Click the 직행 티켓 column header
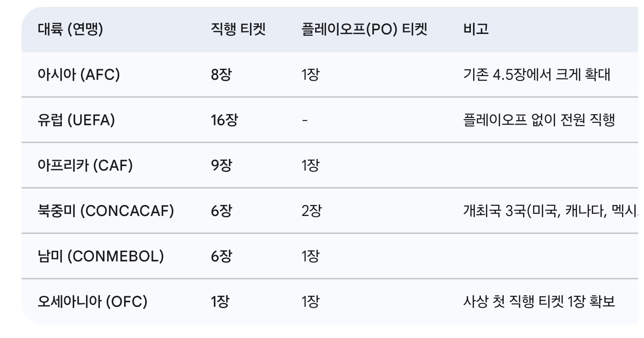Image resolution: width=644 pixels, height=338 pixels. point(238,30)
